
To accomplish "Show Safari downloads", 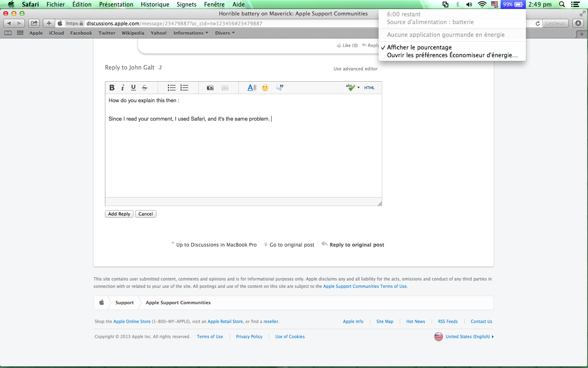I will (578, 23).
